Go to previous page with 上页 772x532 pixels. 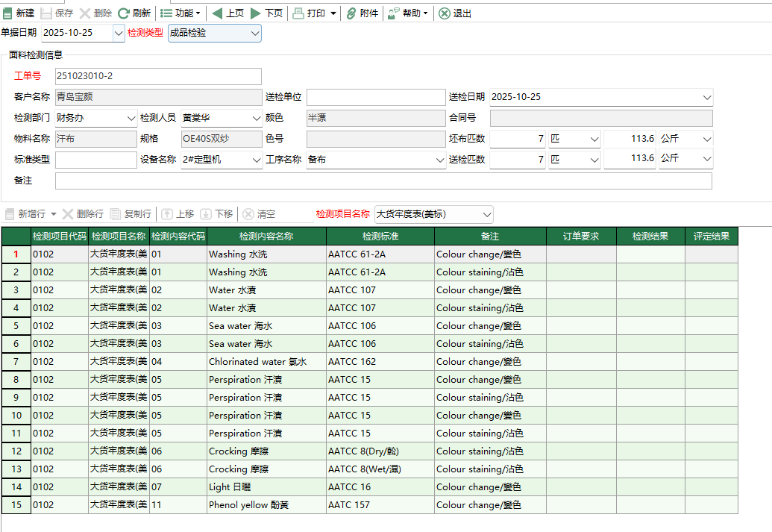coord(217,13)
